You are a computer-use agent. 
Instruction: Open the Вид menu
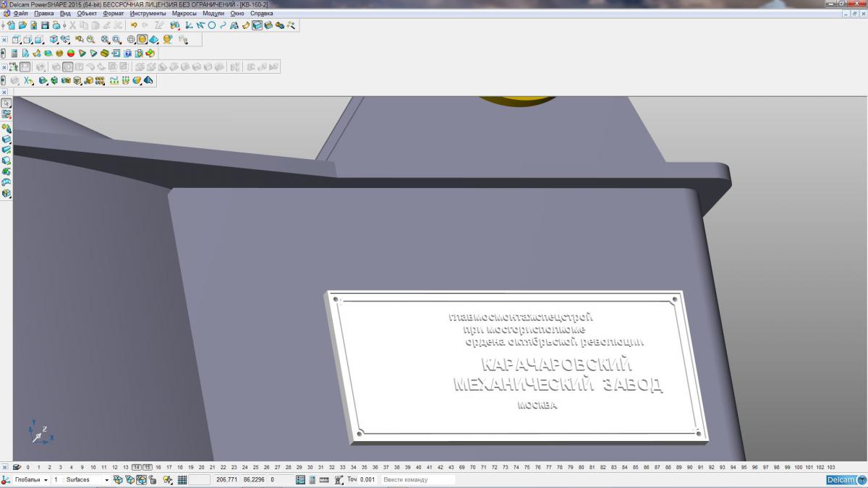tap(65, 14)
